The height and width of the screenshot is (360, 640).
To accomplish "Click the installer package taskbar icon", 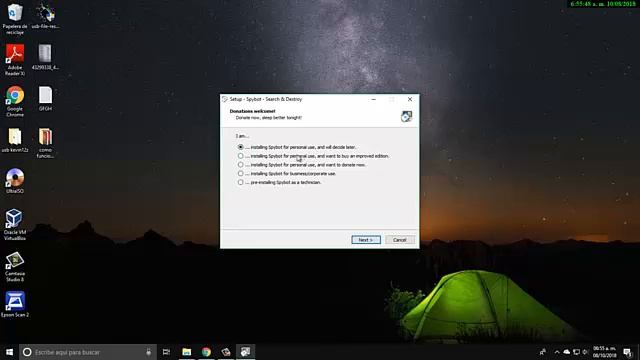I will pyautogui.click(x=226, y=352).
